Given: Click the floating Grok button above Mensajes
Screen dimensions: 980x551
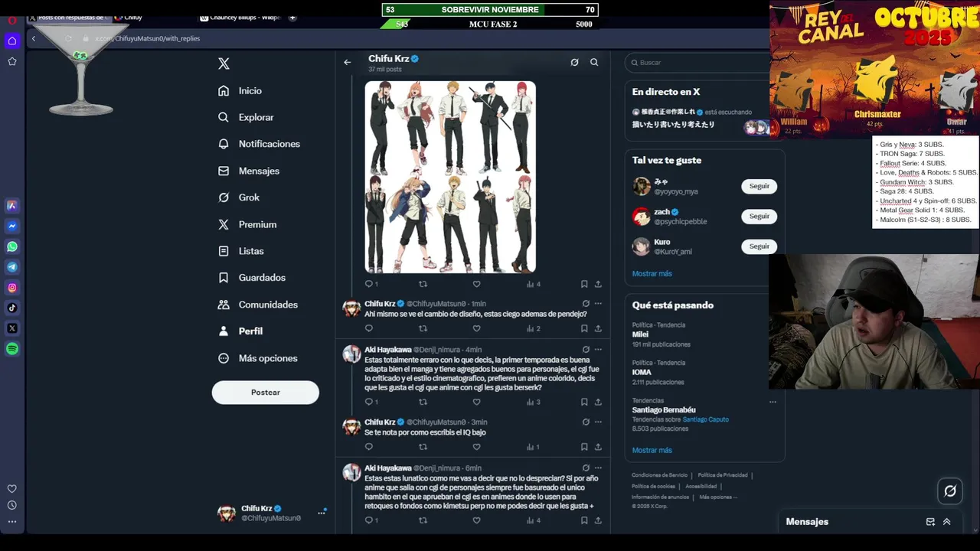Looking at the screenshot, I should click(x=950, y=491).
